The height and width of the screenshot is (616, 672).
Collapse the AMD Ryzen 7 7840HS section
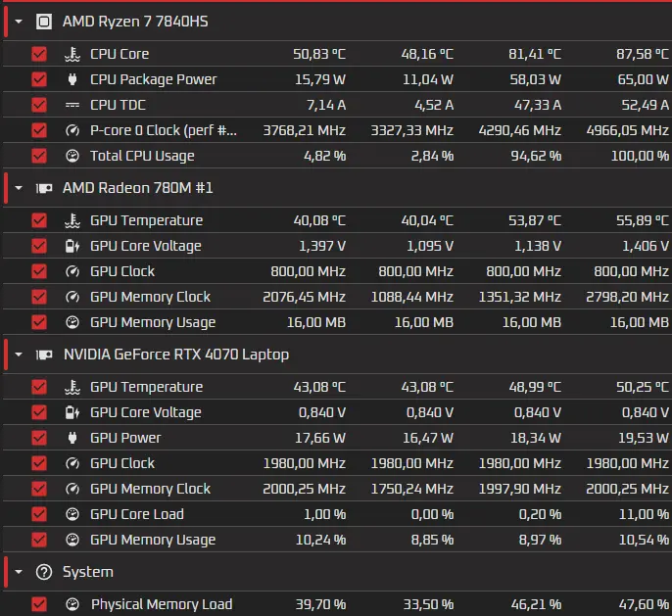click(x=19, y=21)
